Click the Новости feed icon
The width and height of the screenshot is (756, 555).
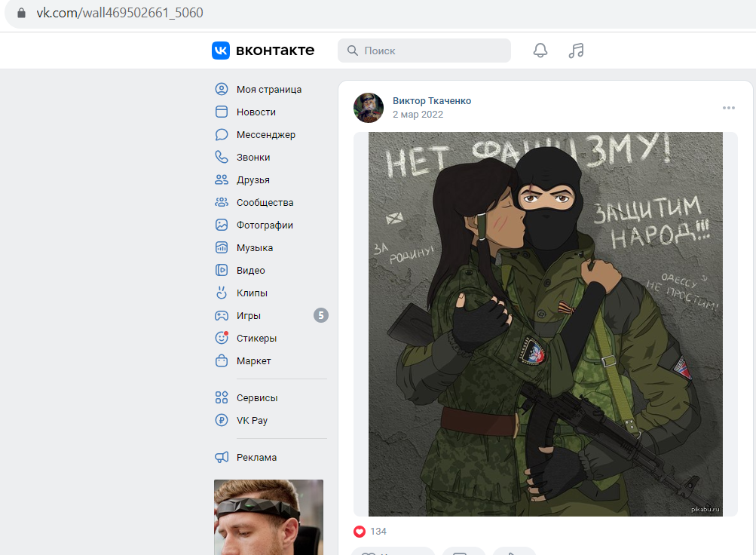(x=222, y=112)
